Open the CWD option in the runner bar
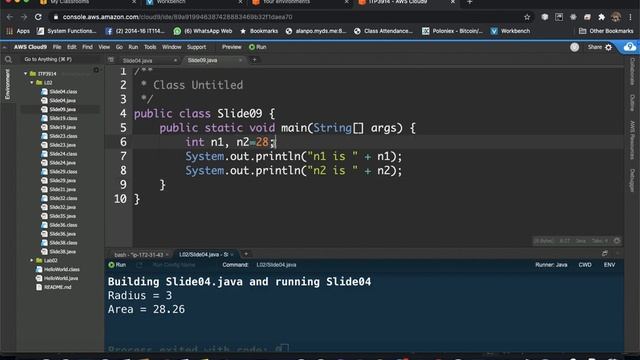 [585, 265]
